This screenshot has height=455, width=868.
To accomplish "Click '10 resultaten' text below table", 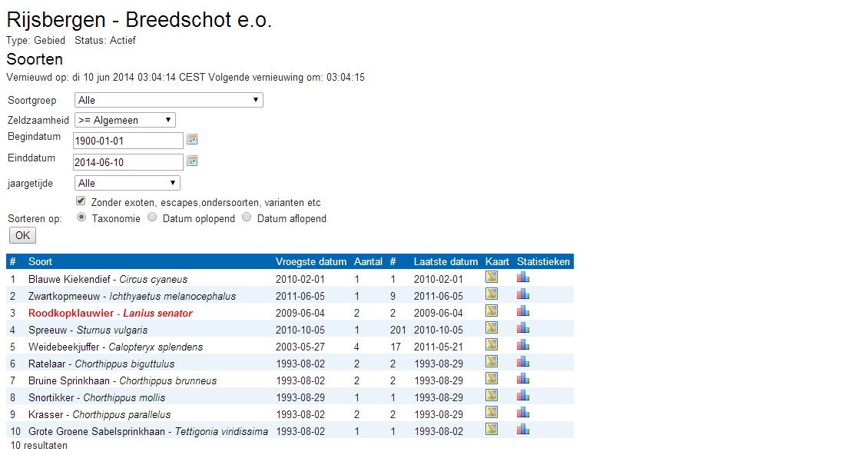I will click(38, 446).
